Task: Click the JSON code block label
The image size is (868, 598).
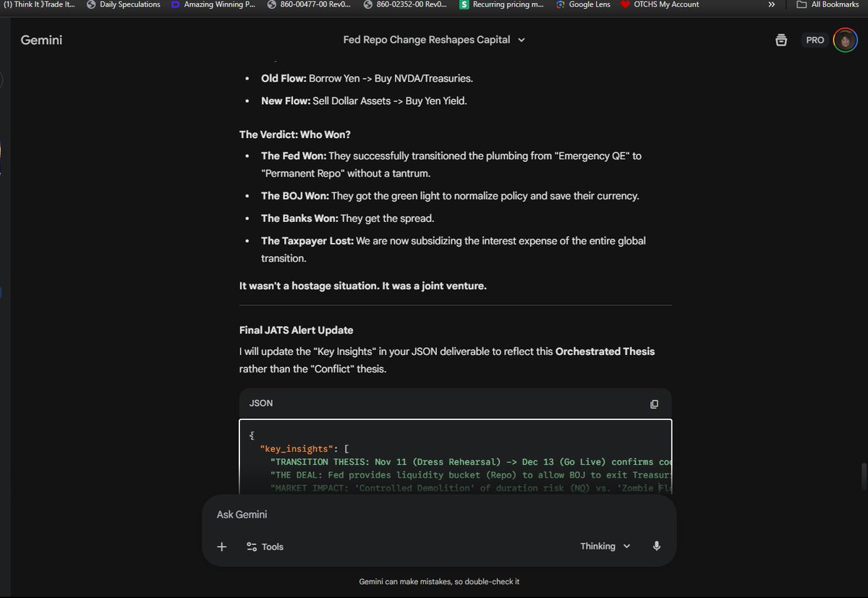Action: point(261,403)
